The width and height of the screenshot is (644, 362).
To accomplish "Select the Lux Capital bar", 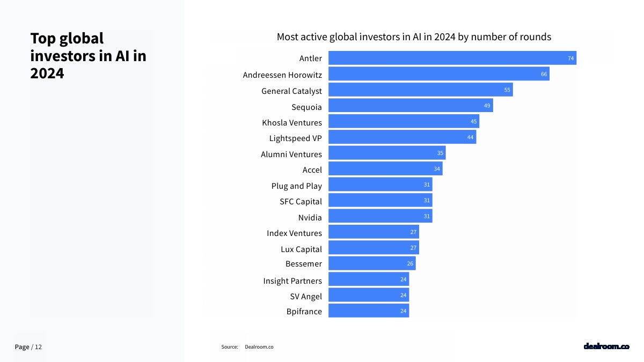I will (x=373, y=248).
